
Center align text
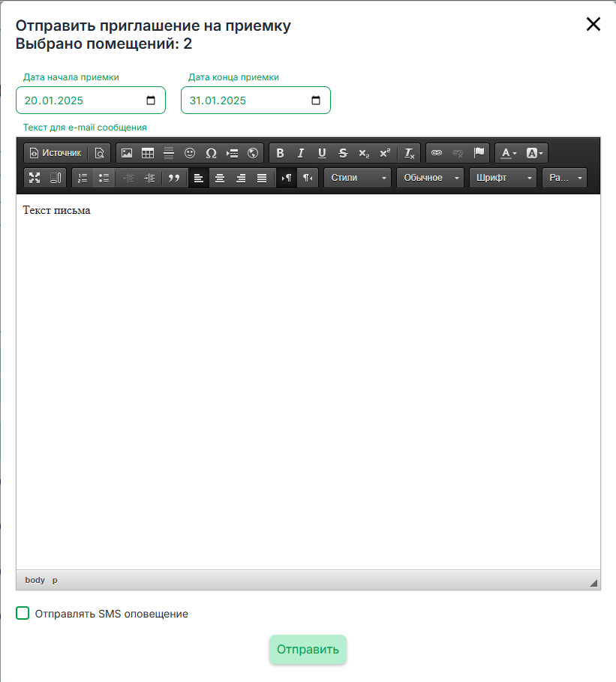tap(220, 178)
